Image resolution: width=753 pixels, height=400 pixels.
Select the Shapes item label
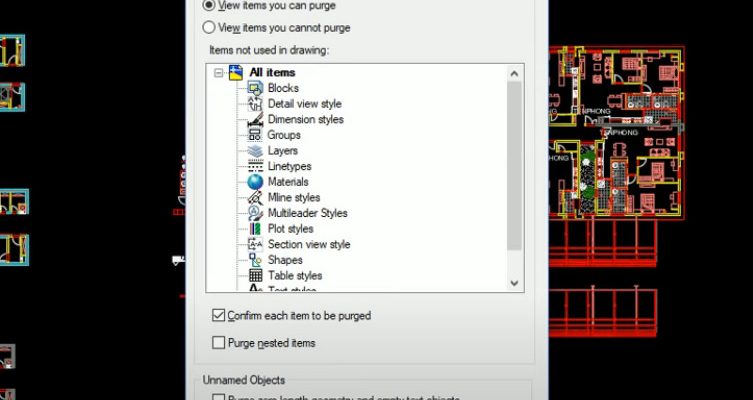pyautogui.click(x=285, y=260)
